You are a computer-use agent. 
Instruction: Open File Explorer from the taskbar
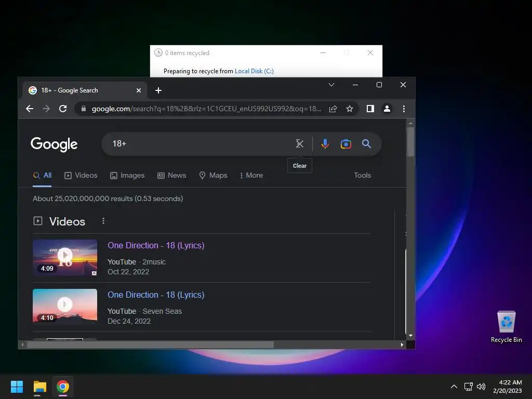click(x=39, y=387)
